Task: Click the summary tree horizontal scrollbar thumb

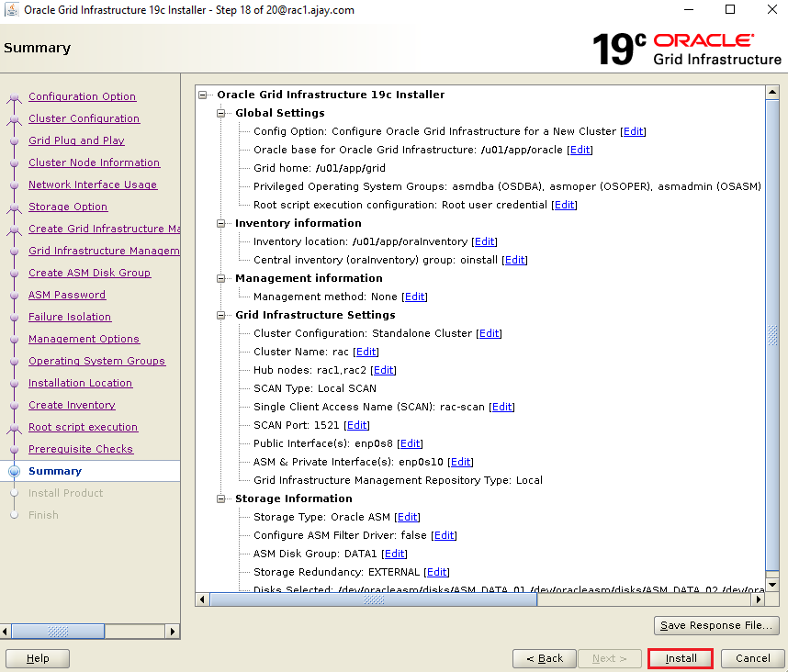Action: (374, 599)
